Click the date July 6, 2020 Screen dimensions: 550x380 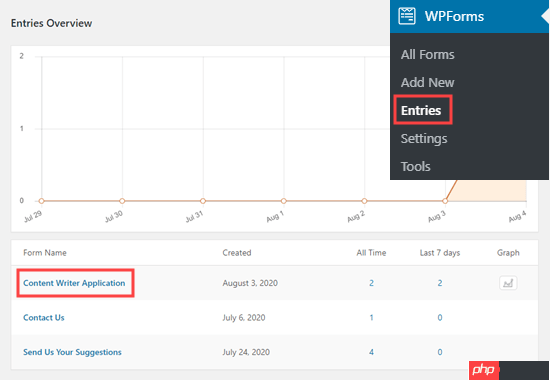[244, 318]
